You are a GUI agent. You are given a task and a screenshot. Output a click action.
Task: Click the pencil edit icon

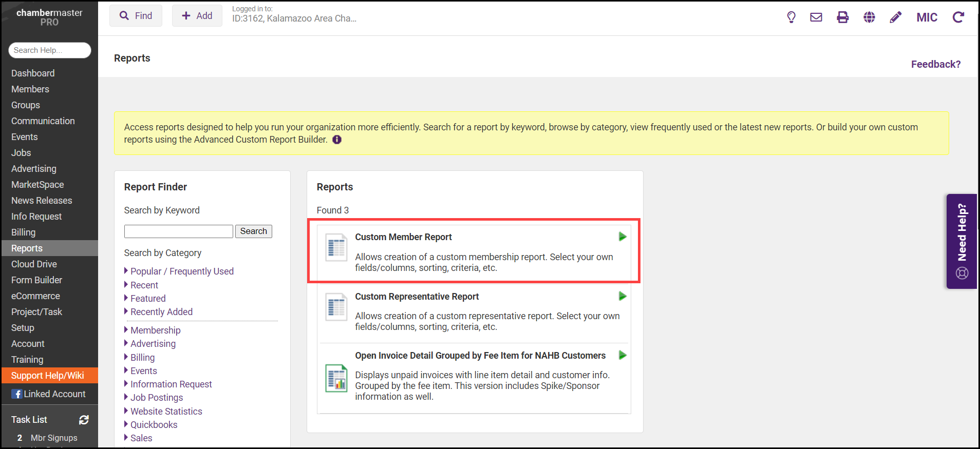(895, 17)
